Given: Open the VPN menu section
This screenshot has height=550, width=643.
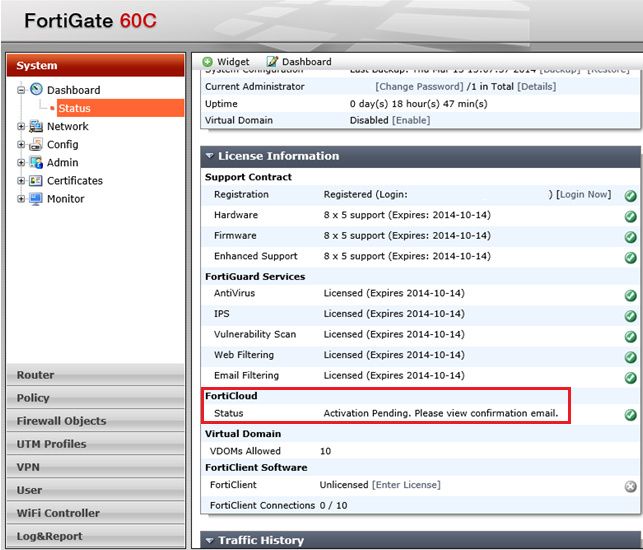Looking at the screenshot, I should (x=96, y=467).
